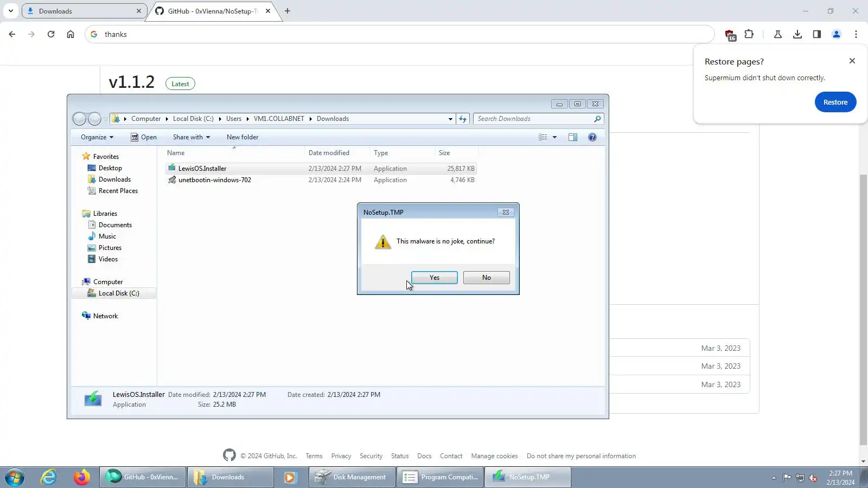Click the Explorer back navigation button
868x488 pixels.
coord(79,119)
